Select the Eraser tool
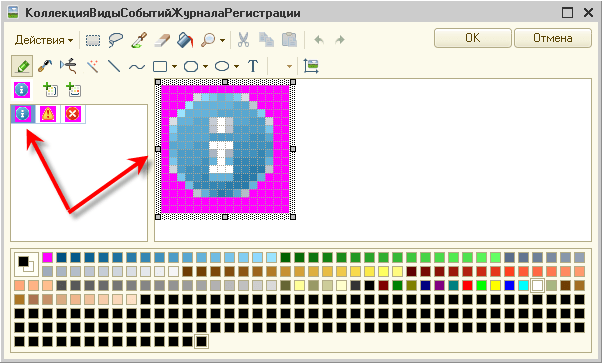The height and width of the screenshot is (363, 602). [162, 40]
